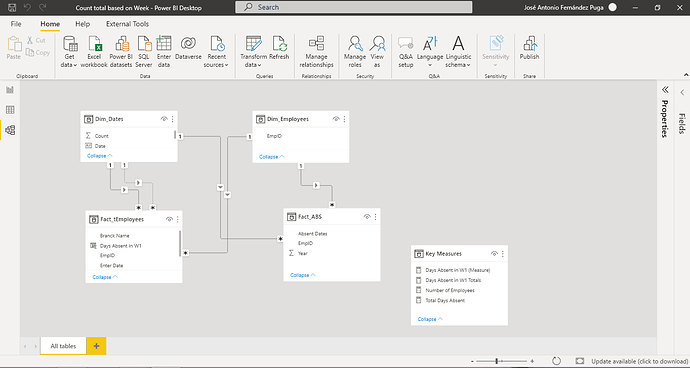Expand the Fields pane
The width and height of the screenshot is (690, 368).
pyautogui.click(x=682, y=92)
